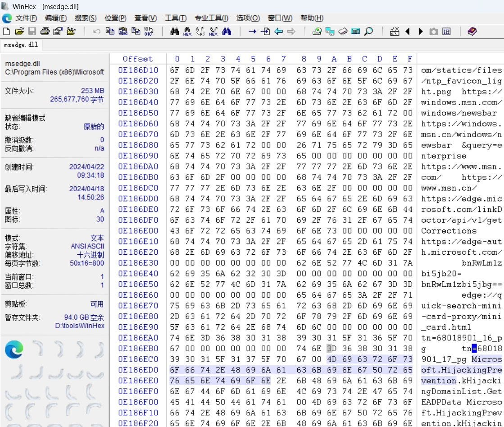Click the offset 0E186EB0 row label
The width and height of the screenshot is (504, 427).
[x=138, y=349]
